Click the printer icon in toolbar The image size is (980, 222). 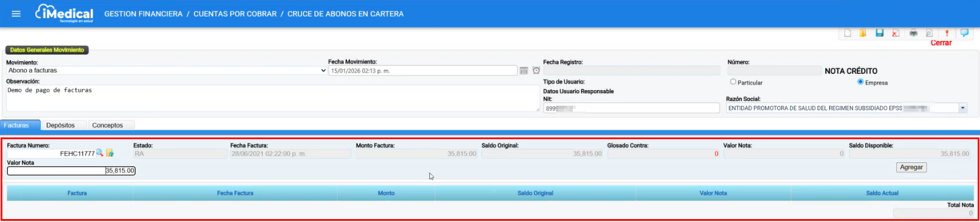coord(914,33)
